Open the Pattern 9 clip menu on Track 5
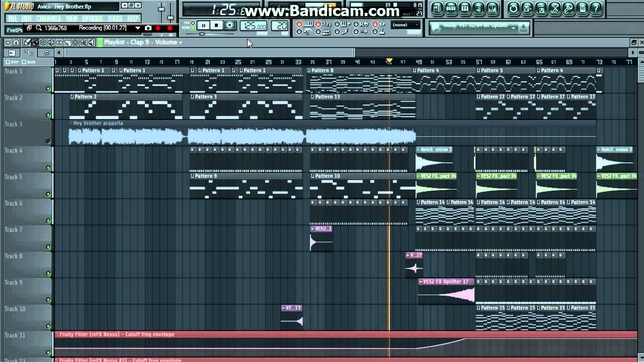This screenshot has height=362, width=644. [x=192, y=176]
